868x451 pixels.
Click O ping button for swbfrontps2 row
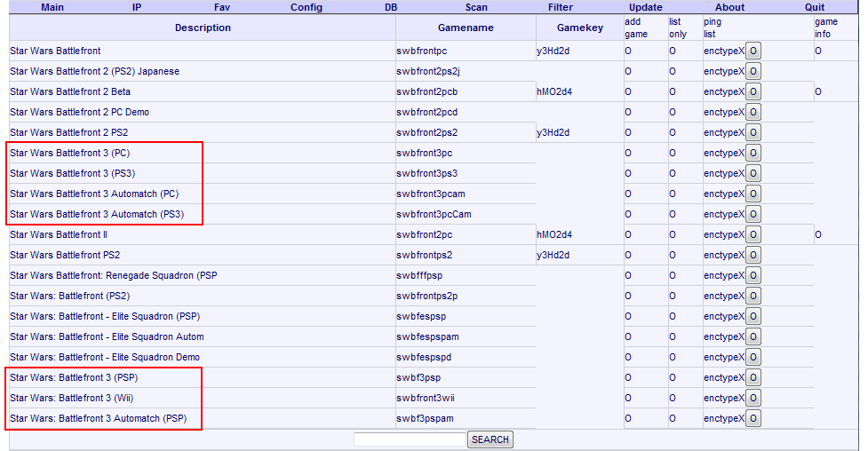click(753, 255)
